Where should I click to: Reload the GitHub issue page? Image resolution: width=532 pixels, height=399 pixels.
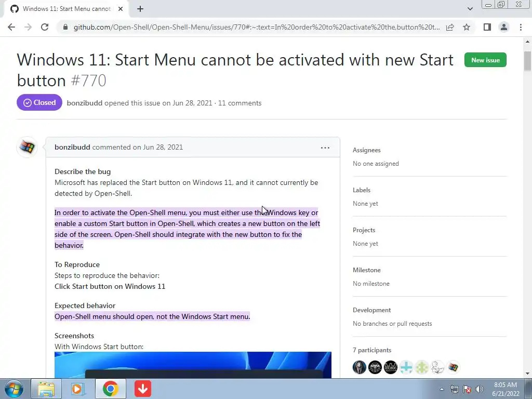45,27
